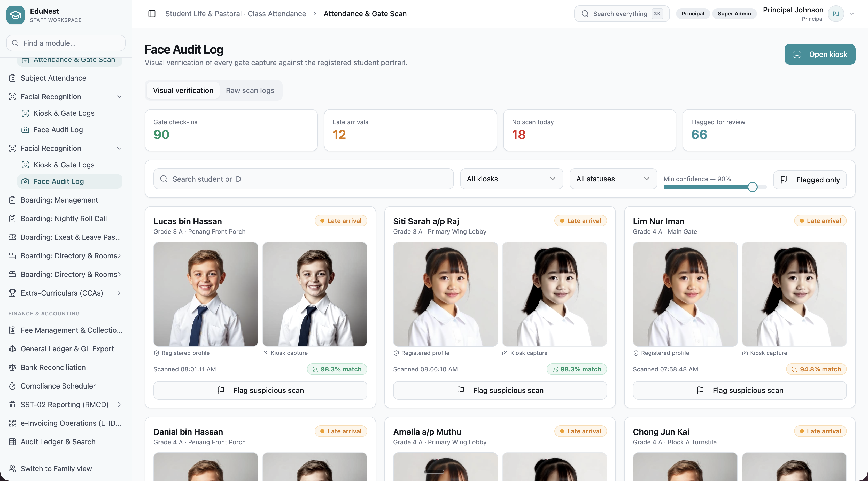Click the Min confidence slider handle
The width and height of the screenshot is (868, 481).
tap(753, 187)
